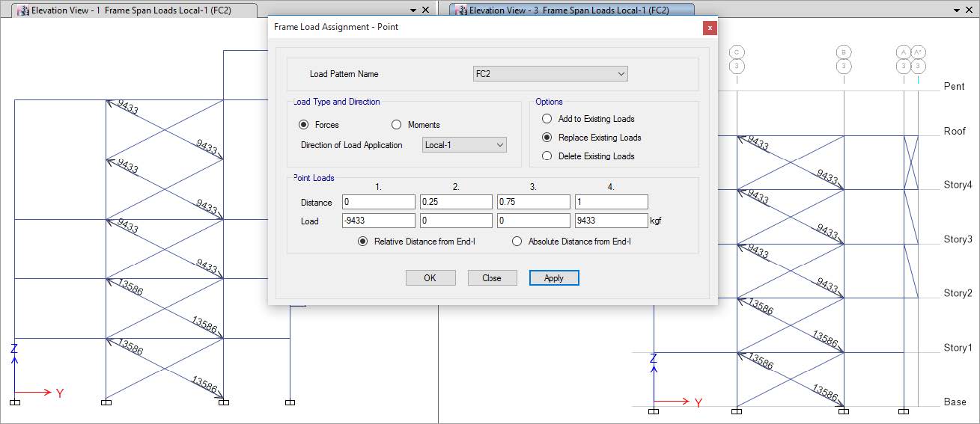Image resolution: width=980 pixels, height=424 pixels.
Task: Click the Roof story label
Action: click(x=955, y=131)
